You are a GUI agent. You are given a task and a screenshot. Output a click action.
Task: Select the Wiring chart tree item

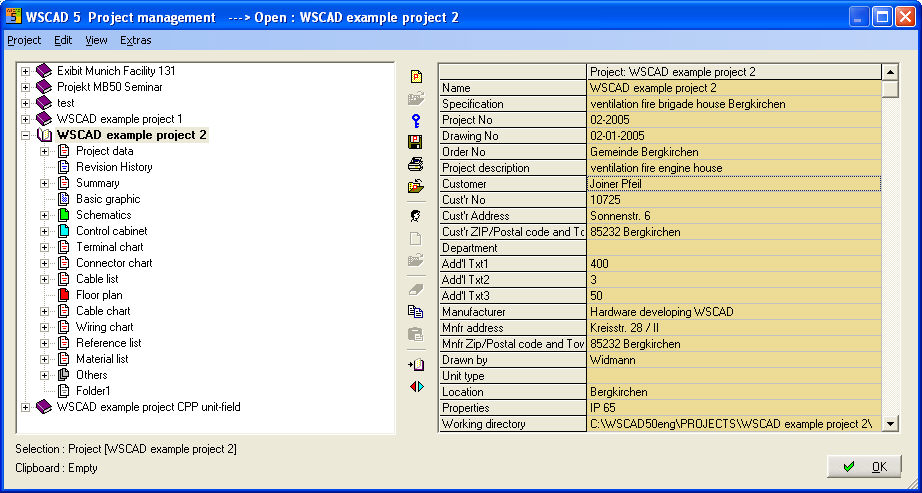click(x=105, y=327)
